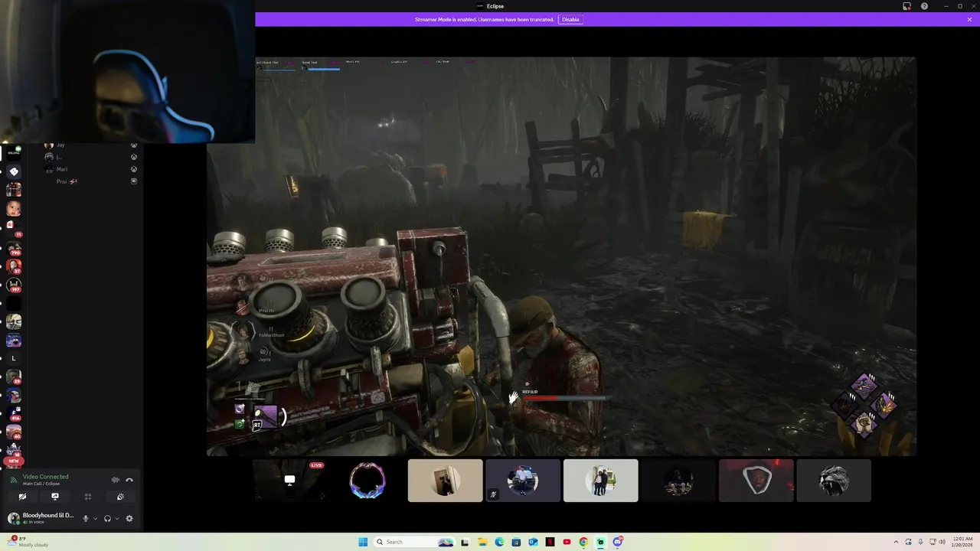Viewport: 980px width, 551px height.
Task: Open the server with 790 badge
Action: click(x=14, y=248)
